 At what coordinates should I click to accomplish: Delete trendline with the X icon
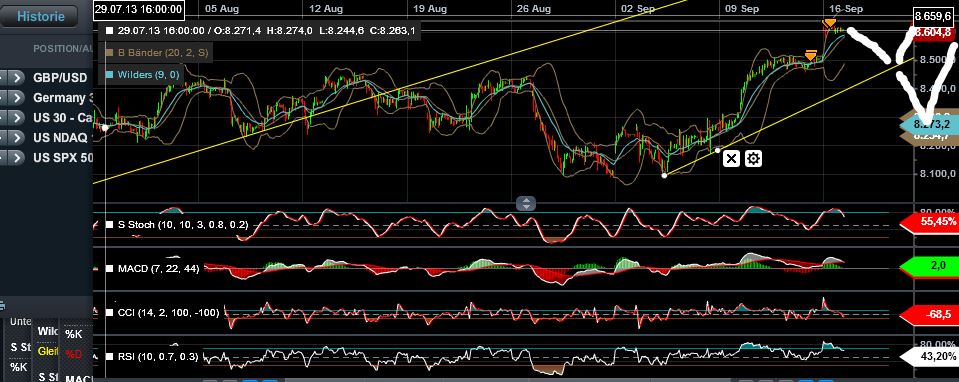click(731, 159)
